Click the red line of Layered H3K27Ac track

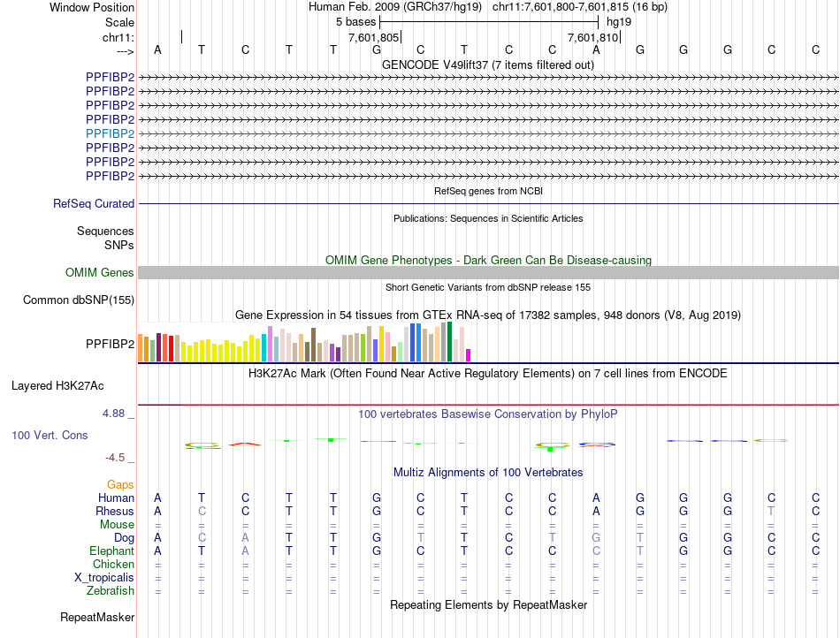click(x=488, y=405)
